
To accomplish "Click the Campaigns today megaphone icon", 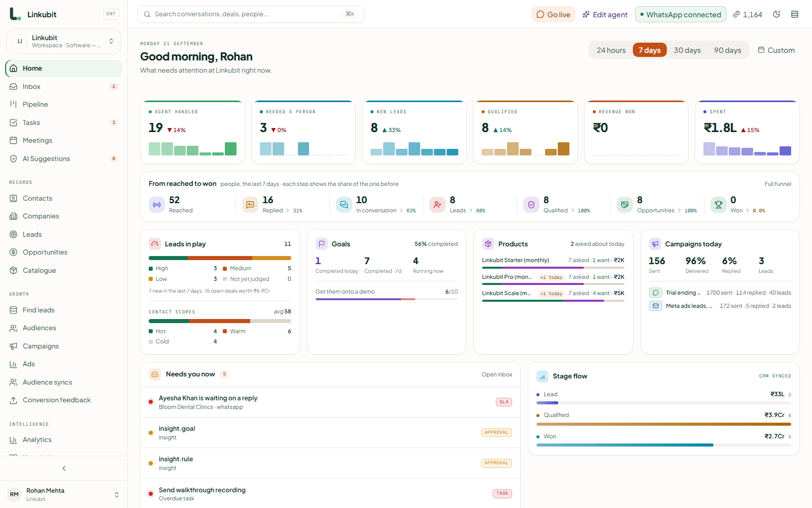I will pyautogui.click(x=655, y=244).
